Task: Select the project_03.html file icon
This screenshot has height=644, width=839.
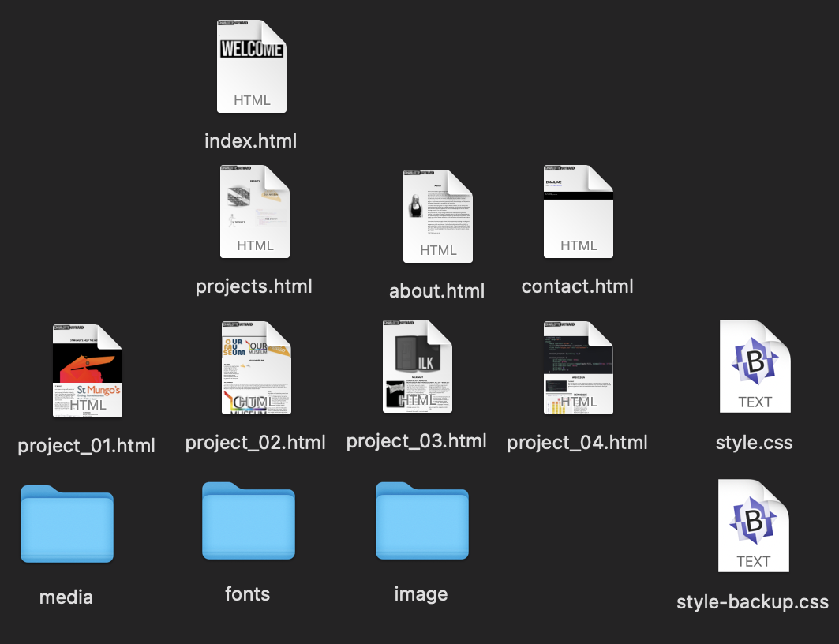Action: pyautogui.click(x=418, y=366)
